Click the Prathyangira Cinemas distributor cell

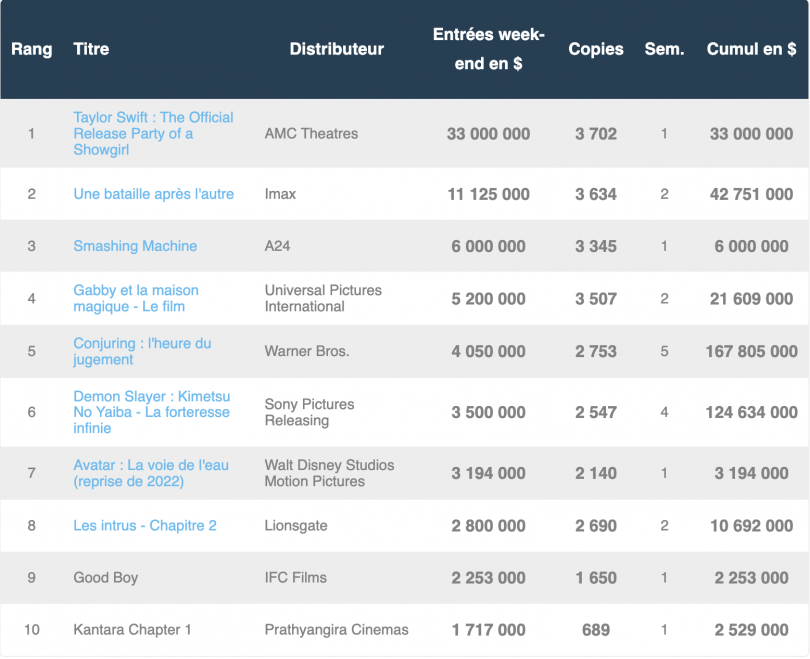coord(336,630)
